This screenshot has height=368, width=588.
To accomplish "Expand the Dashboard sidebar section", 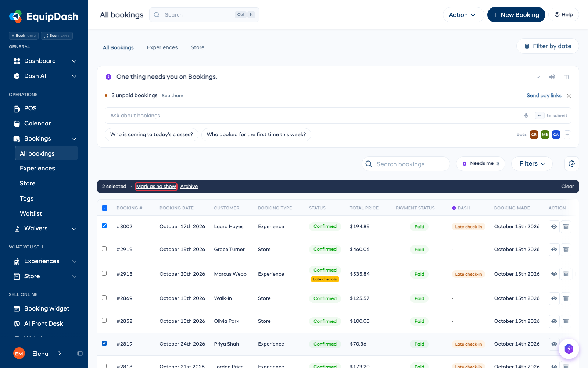I will (x=74, y=61).
